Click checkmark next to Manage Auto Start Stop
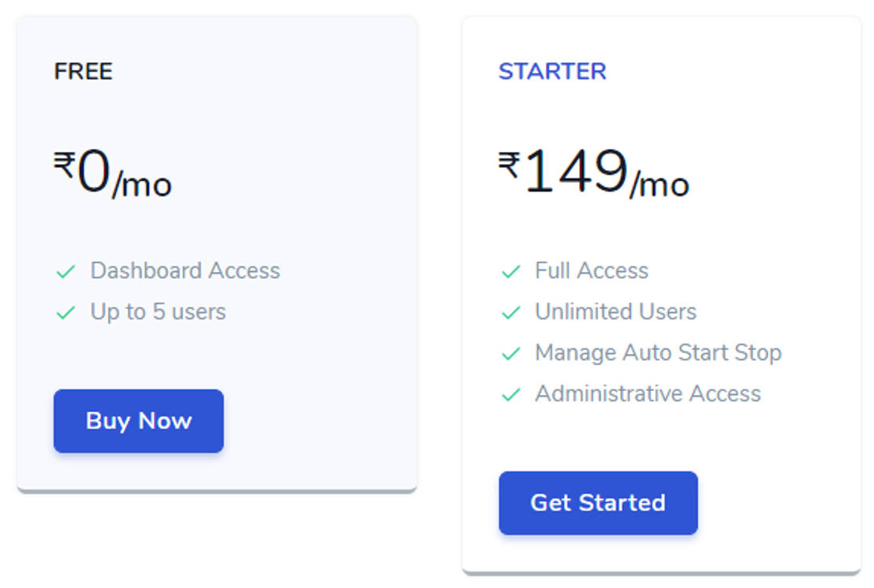The height and width of the screenshot is (588, 874). pyautogui.click(x=510, y=354)
